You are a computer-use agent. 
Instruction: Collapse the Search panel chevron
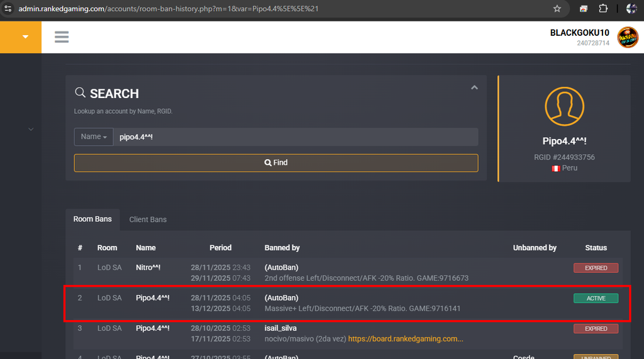pyautogui.click(x=474, y=87)
